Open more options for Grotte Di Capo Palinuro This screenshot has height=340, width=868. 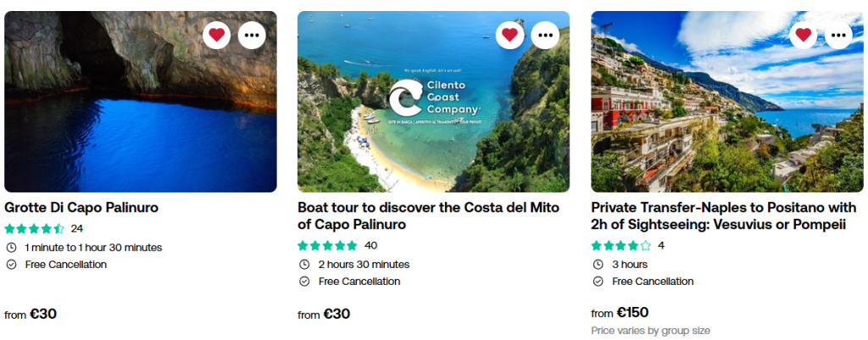[x=252, y=35]
